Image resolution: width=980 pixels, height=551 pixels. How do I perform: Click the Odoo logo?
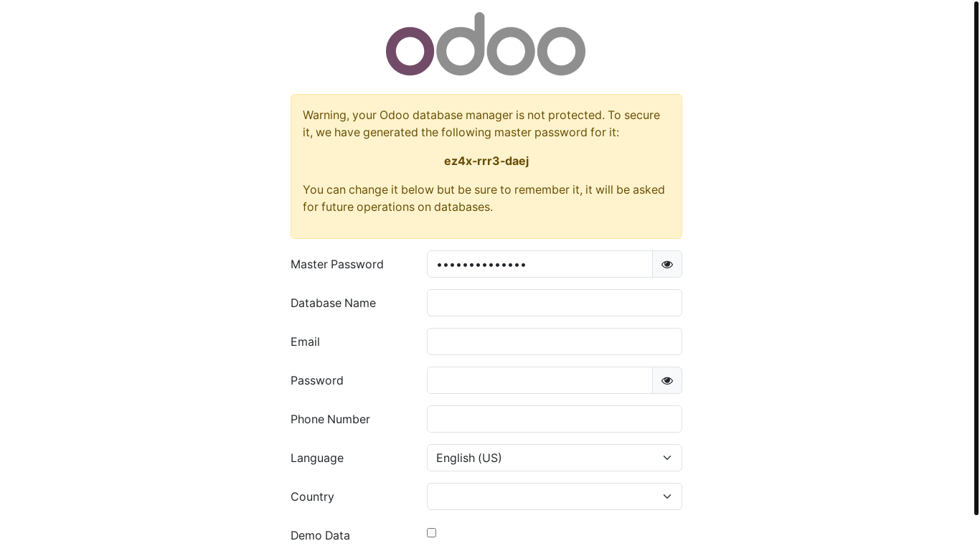point(486,44)
